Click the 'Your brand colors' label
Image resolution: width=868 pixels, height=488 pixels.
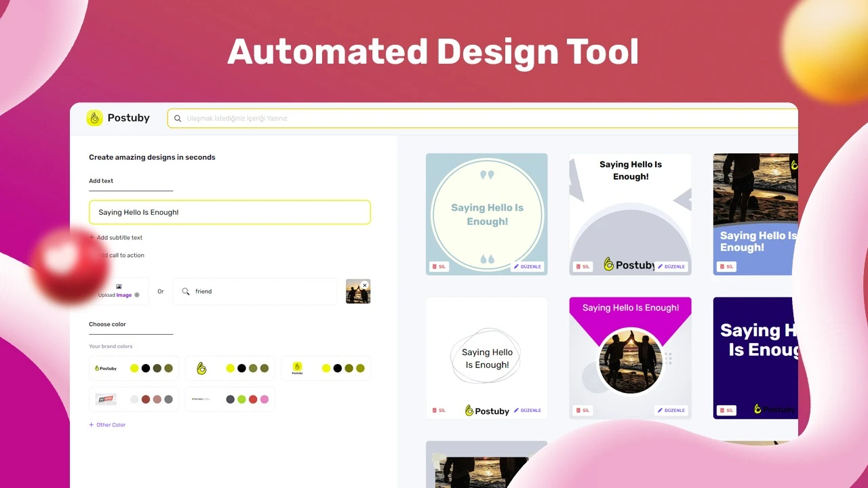(111, 346)
